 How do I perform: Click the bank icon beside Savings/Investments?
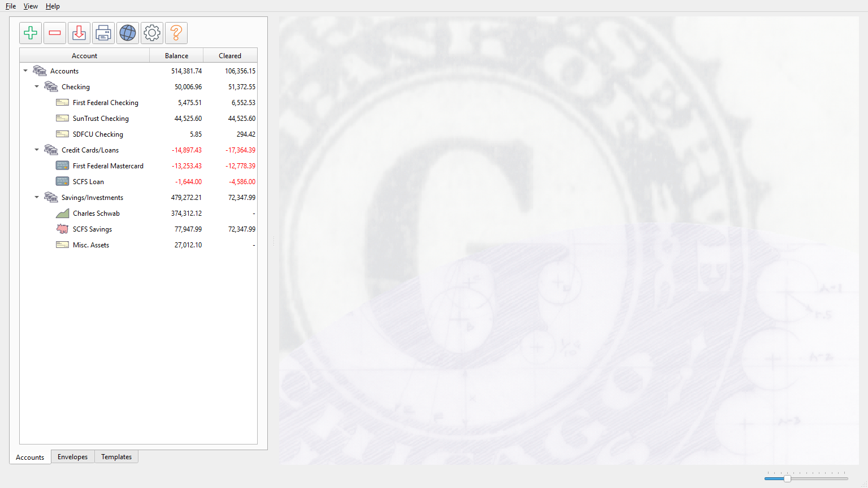tap(51, 197)
